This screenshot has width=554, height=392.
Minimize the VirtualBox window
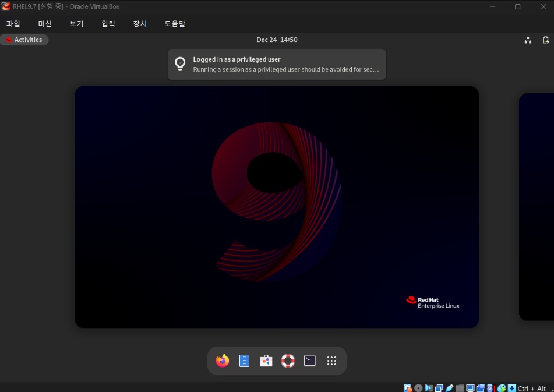point(492,7)
